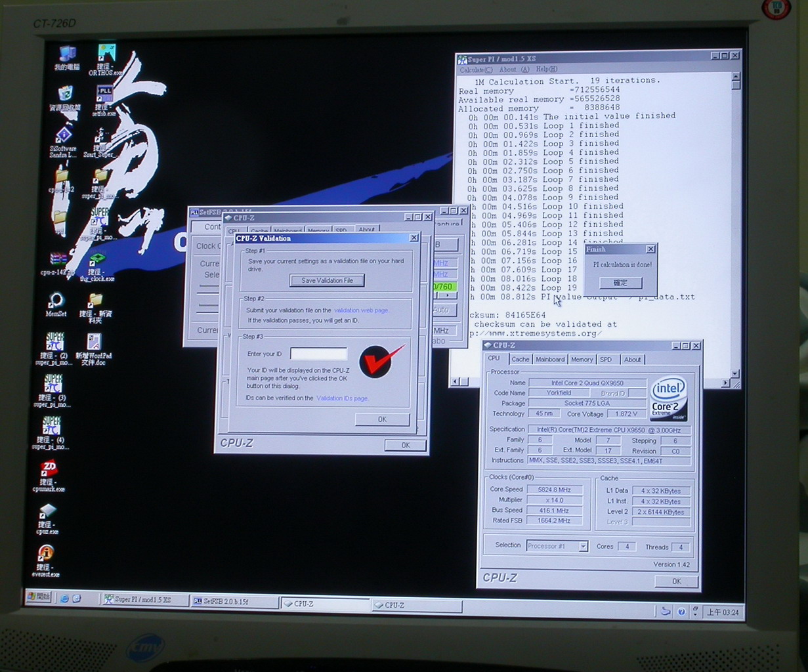Click inside the Enter your ID field

coord(318,354)
